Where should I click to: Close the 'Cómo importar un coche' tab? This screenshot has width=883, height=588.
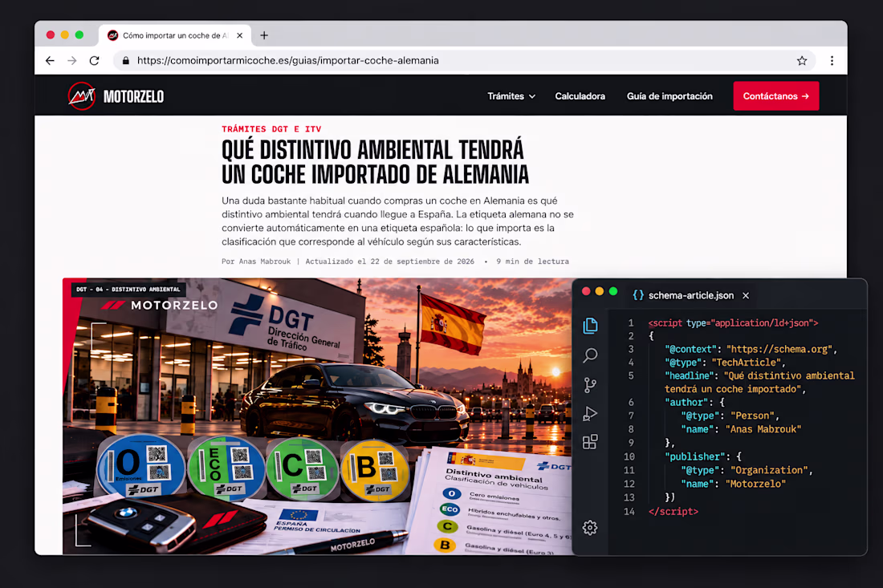(x=240, y=35)
